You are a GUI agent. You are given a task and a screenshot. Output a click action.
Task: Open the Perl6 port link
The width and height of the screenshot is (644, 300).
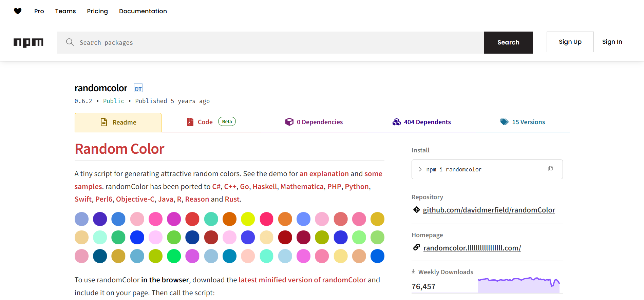tap(104, 199)
